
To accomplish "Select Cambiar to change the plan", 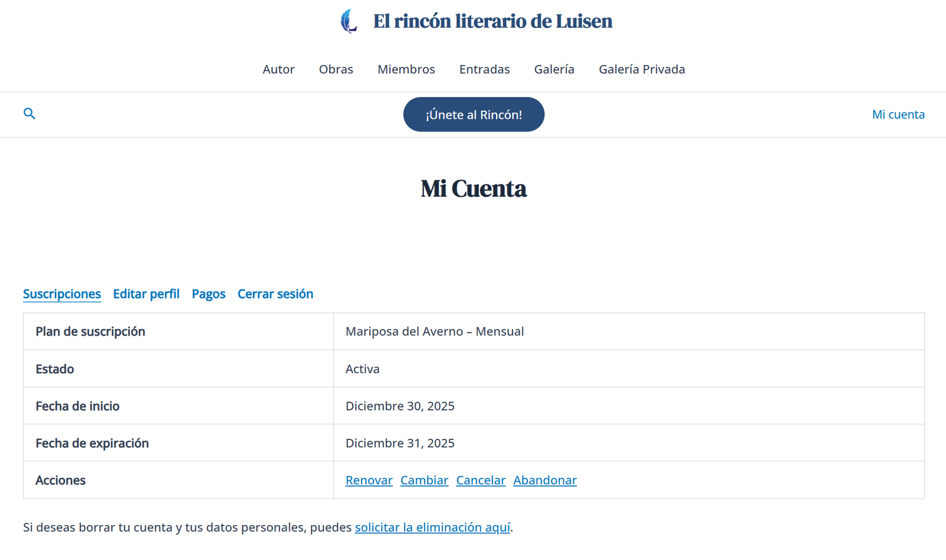I will pos(424,480).
